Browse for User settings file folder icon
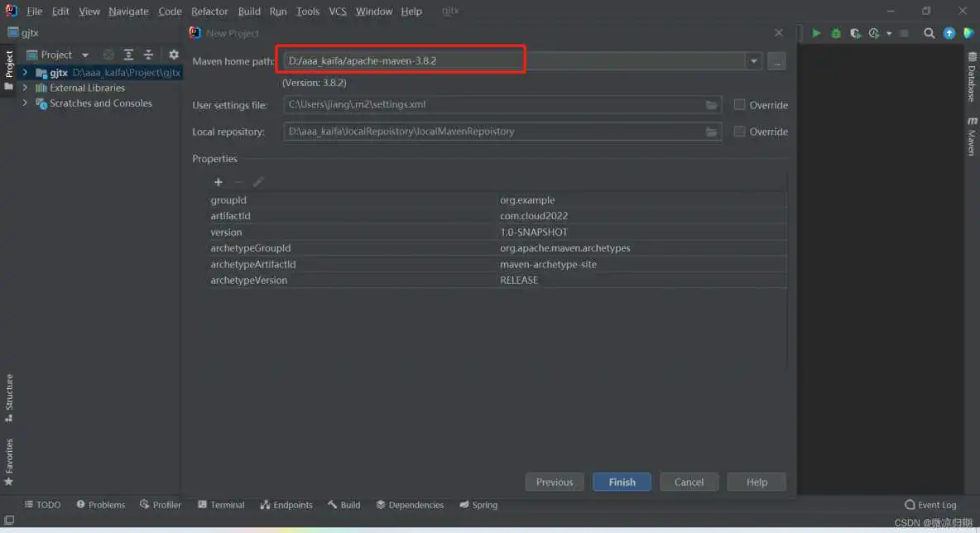This screenshot has width=980, height=533. [x=711, y=105]
